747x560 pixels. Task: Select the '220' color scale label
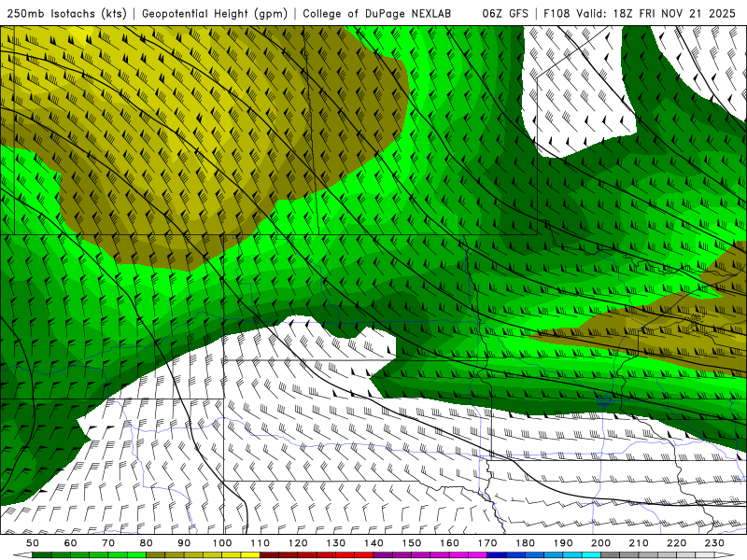676,543
